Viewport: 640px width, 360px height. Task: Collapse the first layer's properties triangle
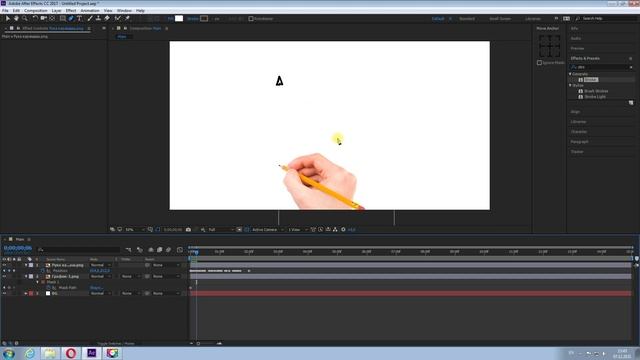coord(26,265)
